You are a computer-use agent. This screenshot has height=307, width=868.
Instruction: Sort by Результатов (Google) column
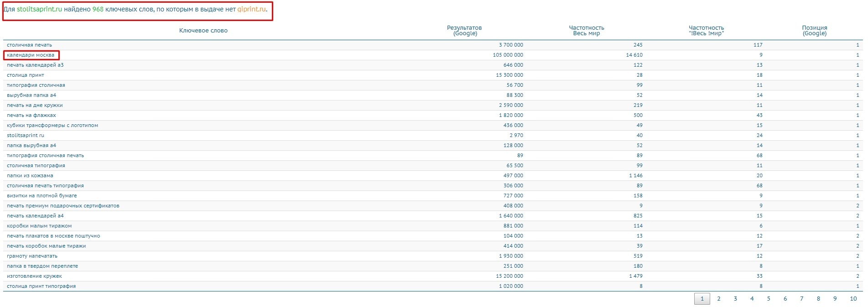(x=464, y=31)
